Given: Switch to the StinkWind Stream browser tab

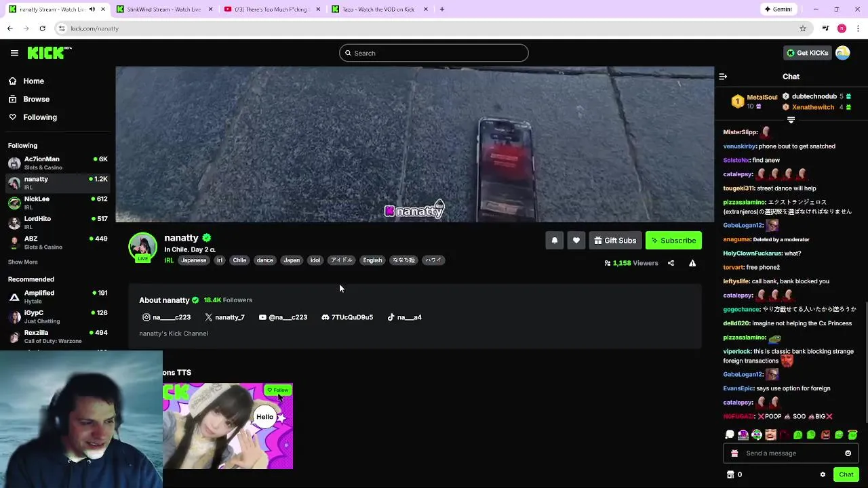Looking at the screenshot, I should [165, 9].
